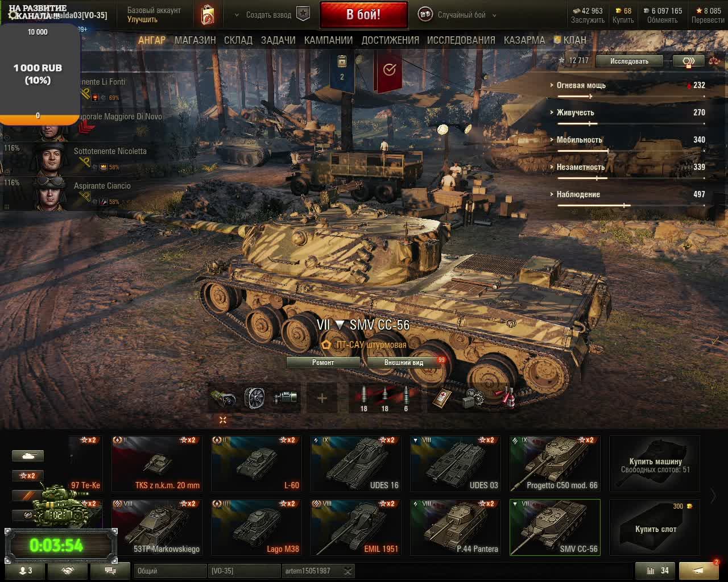728x582 pixels.
Task: Expand the Огневая мощь stats section
Action: [580, 85]
